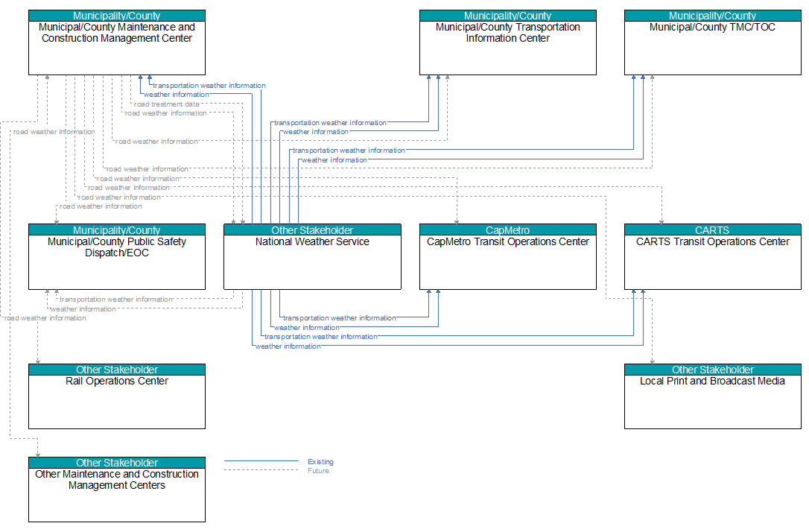The image size is (809, 532).
Task: Click the 'Future' legend label
Action: 318,471
